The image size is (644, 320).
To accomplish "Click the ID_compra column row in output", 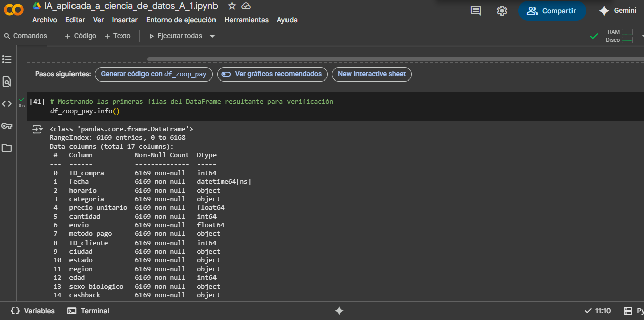I will [x=135, y=173].
